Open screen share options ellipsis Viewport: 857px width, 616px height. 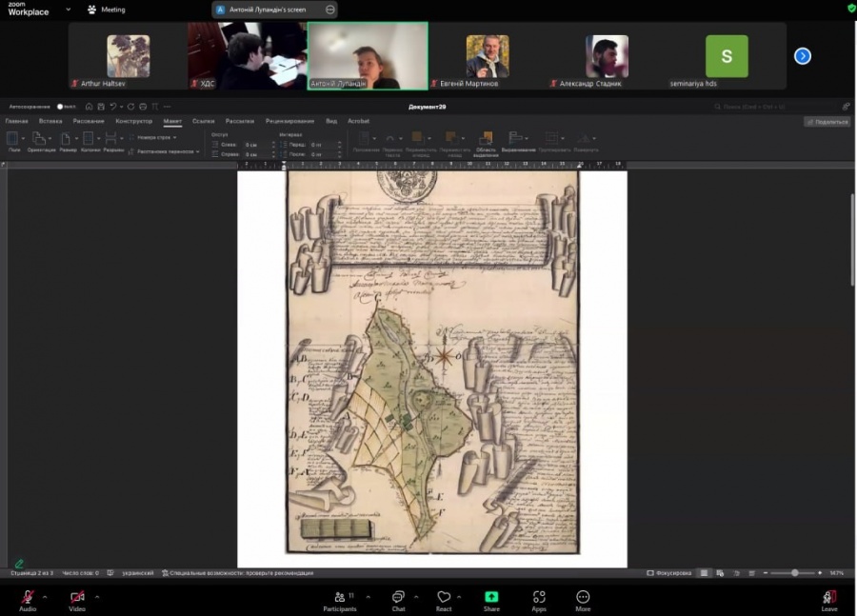(330, 10)
